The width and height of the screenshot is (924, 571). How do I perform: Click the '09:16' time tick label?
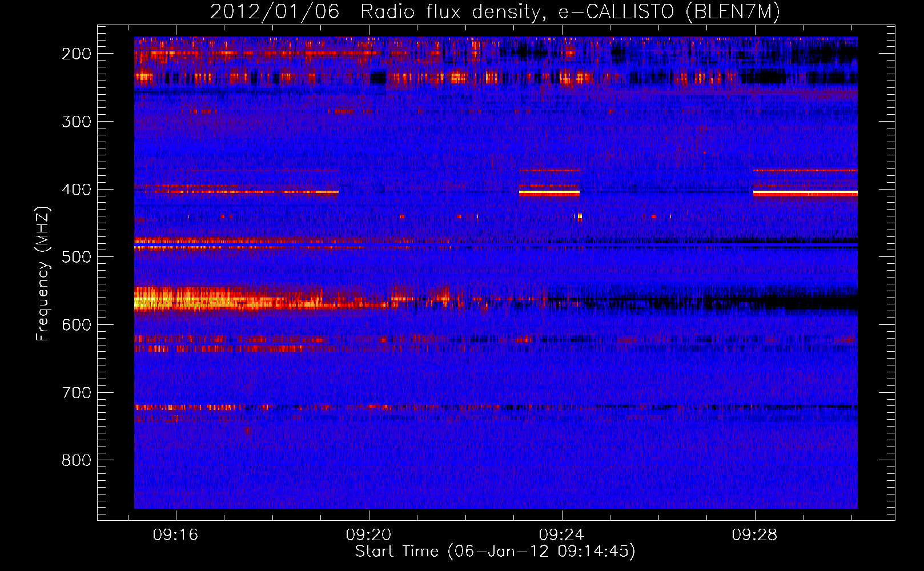tap(175, 534)
